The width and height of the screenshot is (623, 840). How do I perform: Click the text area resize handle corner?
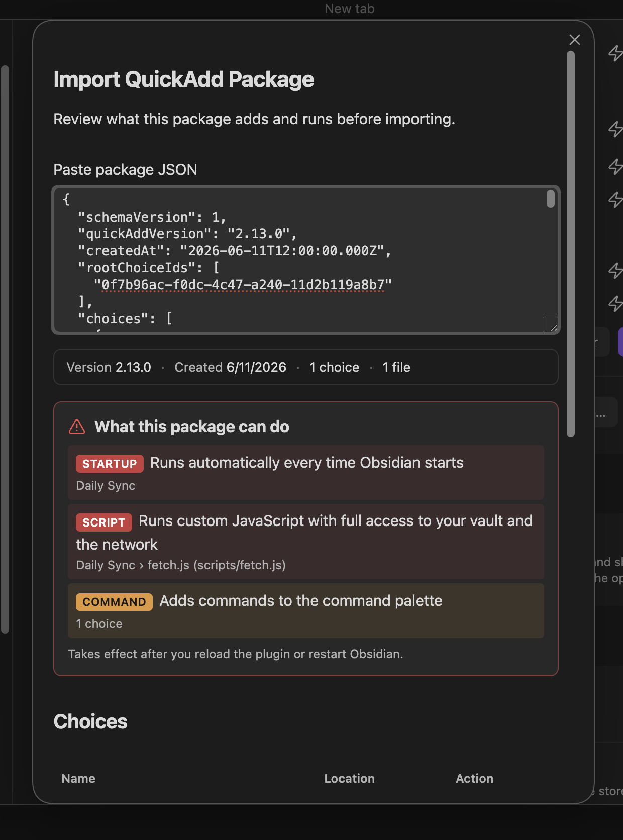[x=550, y=324]
